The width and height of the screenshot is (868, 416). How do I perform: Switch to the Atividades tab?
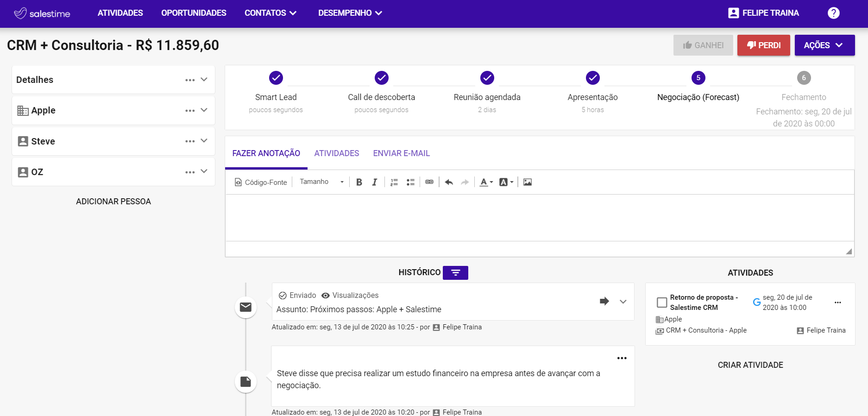pos(337,153)
